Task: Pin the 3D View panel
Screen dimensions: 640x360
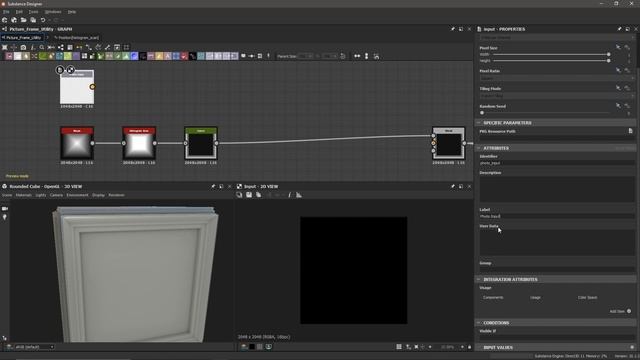Action: [213, 186]
